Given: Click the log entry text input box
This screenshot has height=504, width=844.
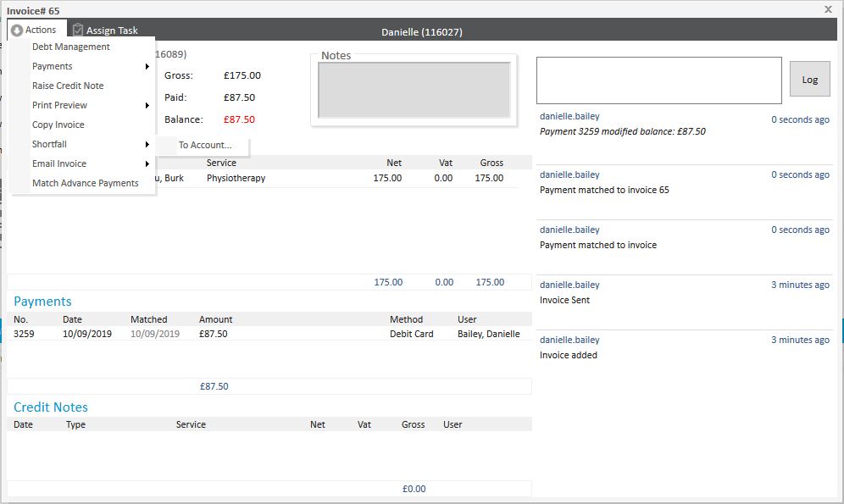Looking at the screenshot, I should tap(658, 80).
